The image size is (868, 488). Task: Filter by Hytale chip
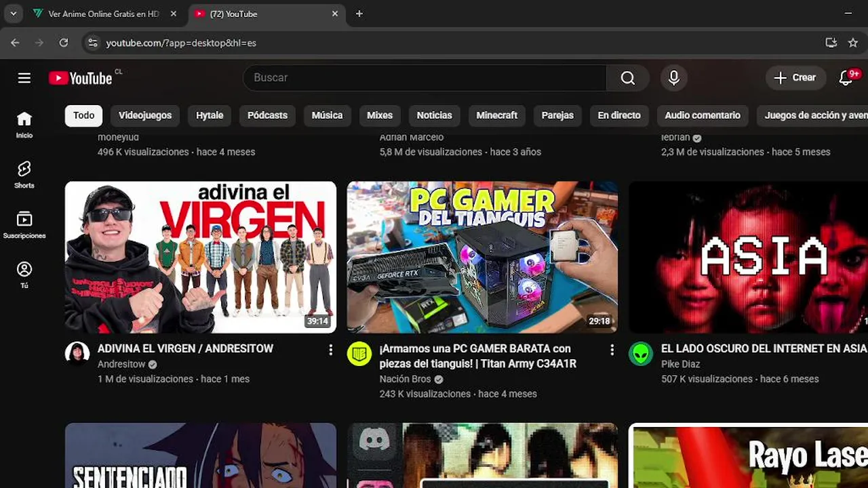click(x=210, y=115)
